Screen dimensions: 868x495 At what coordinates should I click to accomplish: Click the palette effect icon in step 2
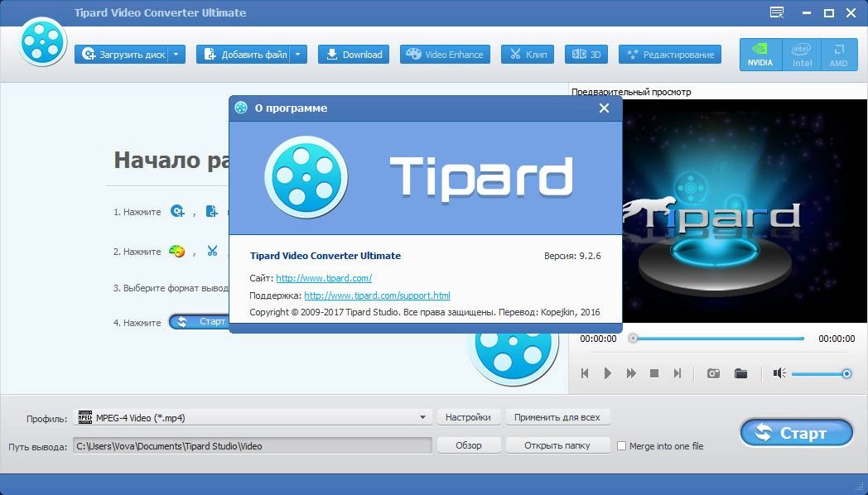176,251
